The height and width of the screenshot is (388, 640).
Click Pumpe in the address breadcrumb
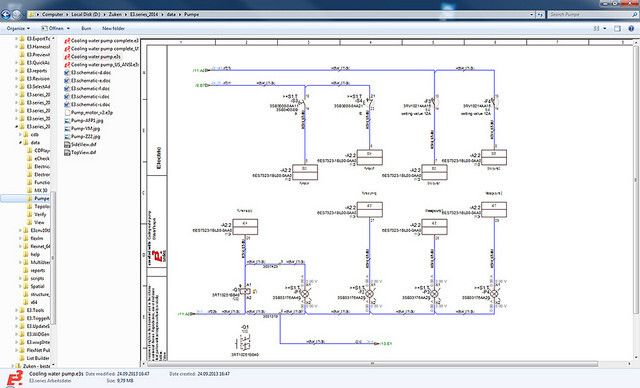191,14
